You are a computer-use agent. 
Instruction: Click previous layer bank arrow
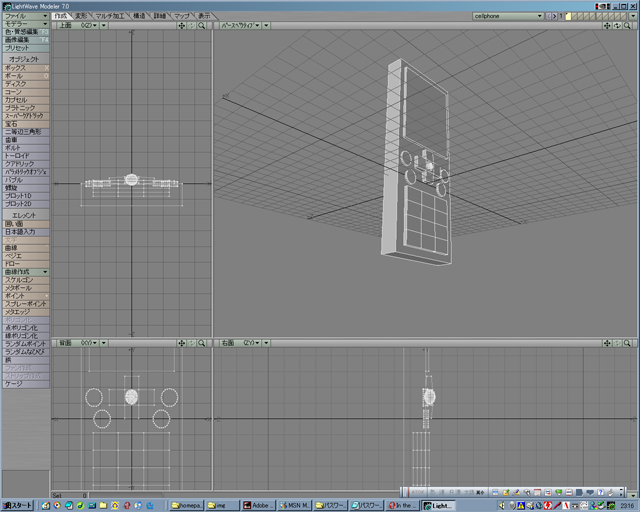pos(549,16)
